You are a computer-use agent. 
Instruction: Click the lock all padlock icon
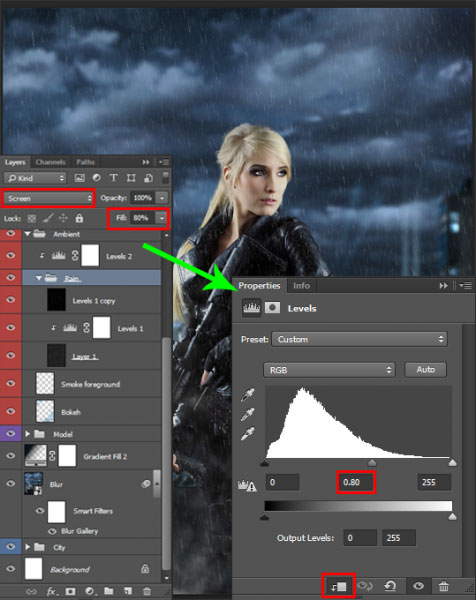click(x=79, y=218)
